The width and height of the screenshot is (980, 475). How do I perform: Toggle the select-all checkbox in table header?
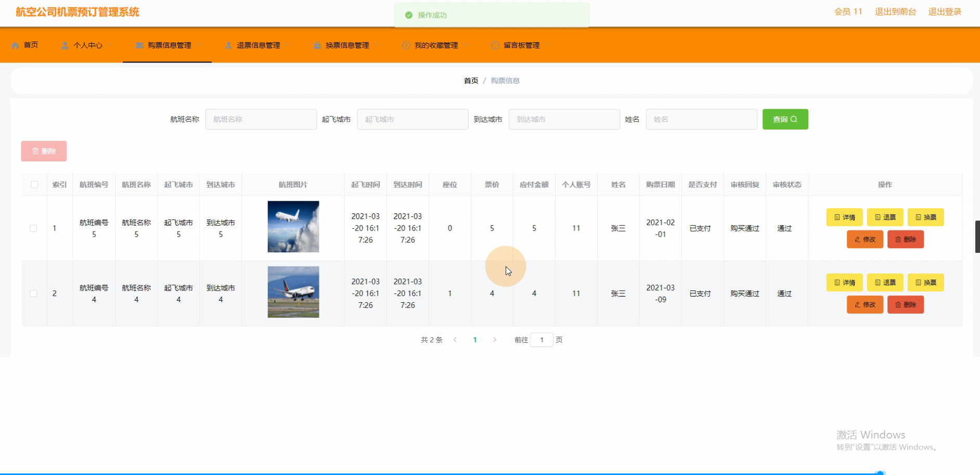pos(34,185)
